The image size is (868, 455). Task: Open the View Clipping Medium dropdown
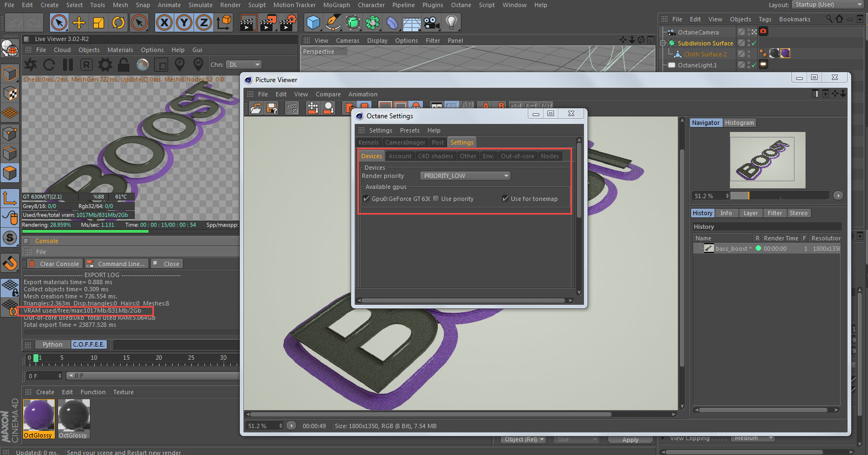pyautogui.click(x=753, y=438)
